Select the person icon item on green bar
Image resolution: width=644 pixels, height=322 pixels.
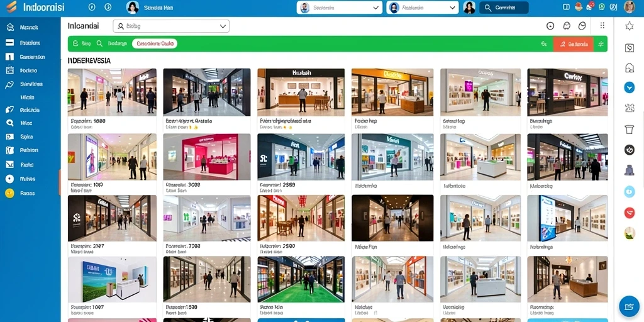tap(81, 43)
